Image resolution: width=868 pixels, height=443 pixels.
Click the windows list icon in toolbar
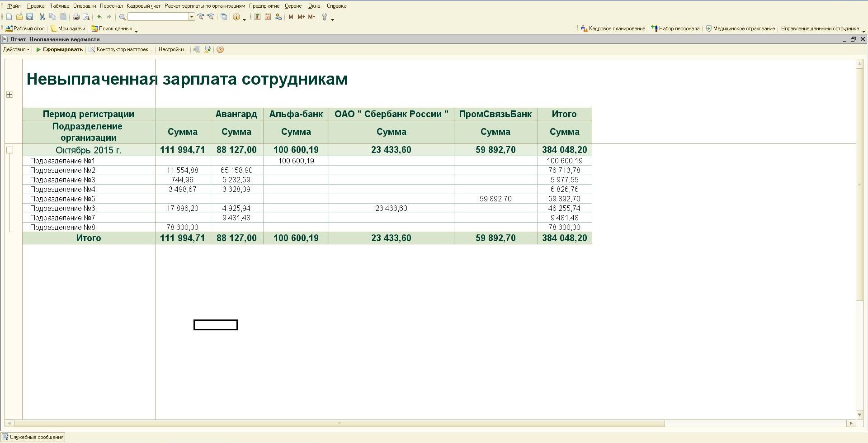pos(223,17)
